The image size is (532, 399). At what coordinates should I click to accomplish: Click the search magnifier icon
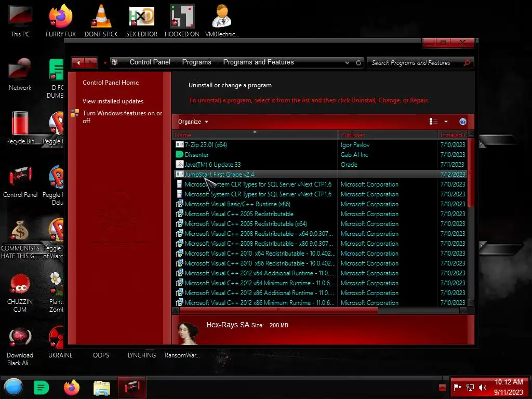467,62
